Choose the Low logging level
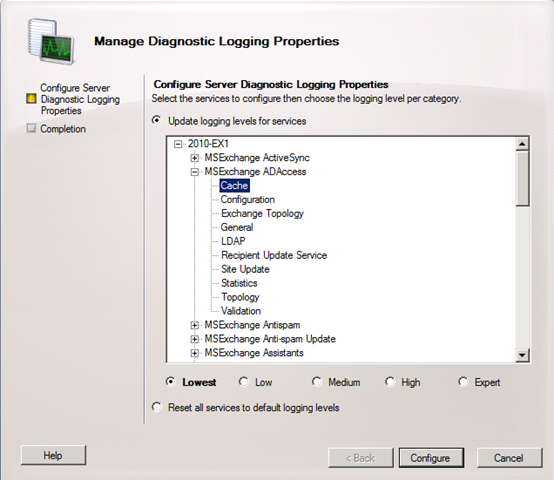554x480 pixels. [x=243, y=381]
